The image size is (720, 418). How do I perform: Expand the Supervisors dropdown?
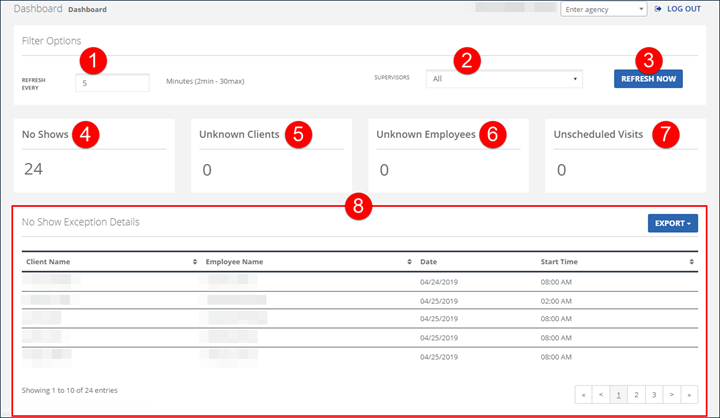(503, 78)
